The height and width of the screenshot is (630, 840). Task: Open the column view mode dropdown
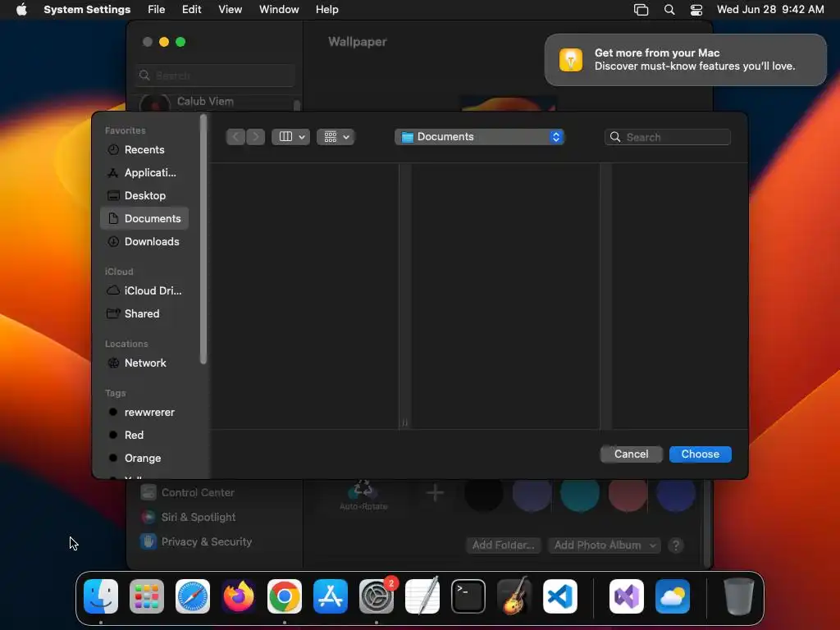[291, 137]
